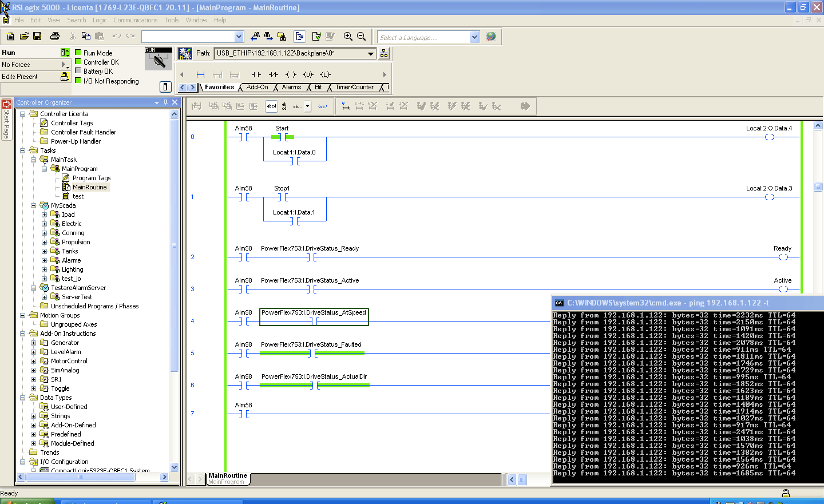Open the Communications menu

(x=136, y=20)
